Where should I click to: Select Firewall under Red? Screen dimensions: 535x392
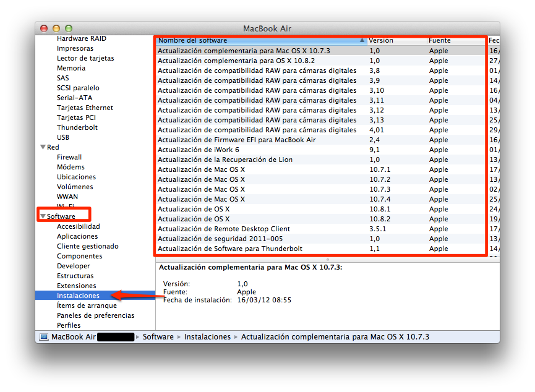click(69, 157)
